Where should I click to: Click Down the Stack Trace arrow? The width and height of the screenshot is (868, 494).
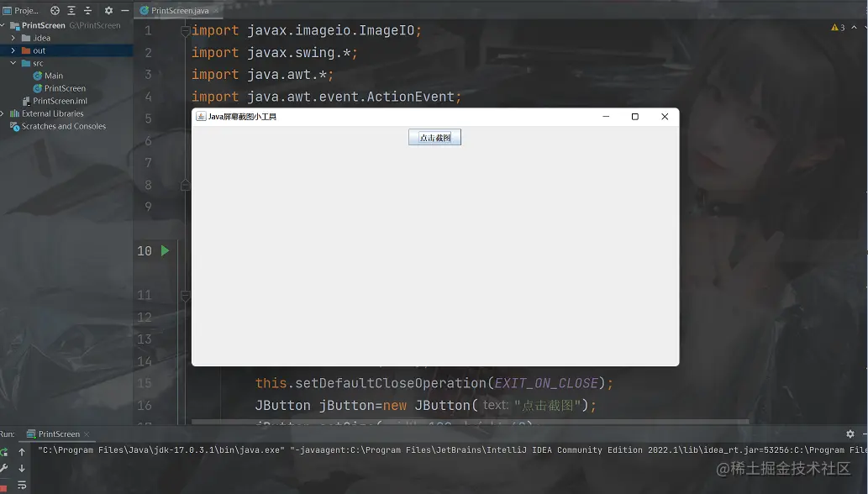pyautogui.click(x=22, y=468)
